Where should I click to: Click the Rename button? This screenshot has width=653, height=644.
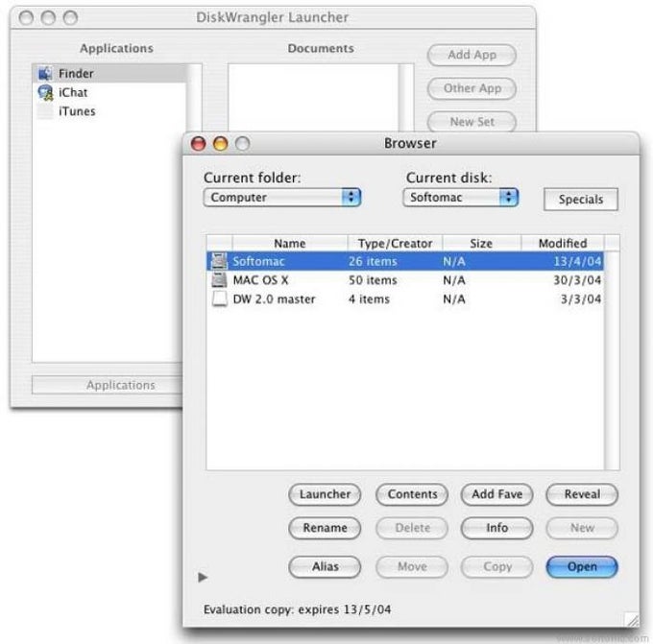tap(325, 528)
